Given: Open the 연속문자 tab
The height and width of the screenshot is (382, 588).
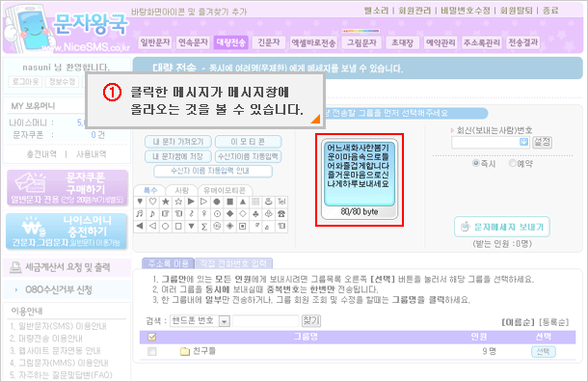Looking at the screenshot, I should [193, 42].
